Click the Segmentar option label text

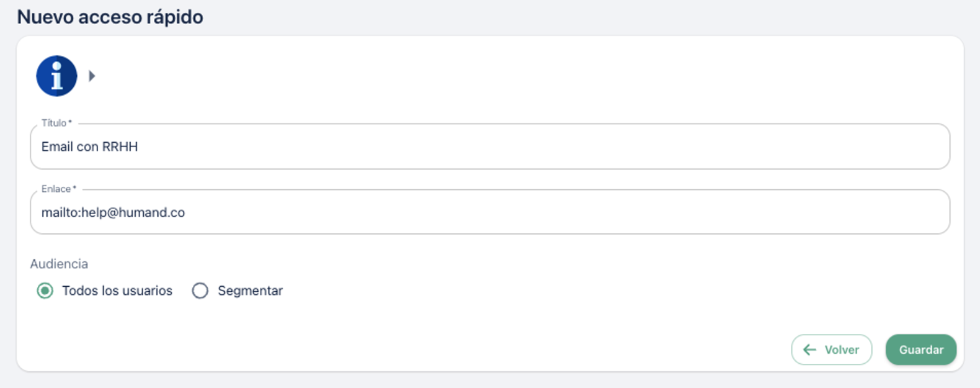click(250, 291)
